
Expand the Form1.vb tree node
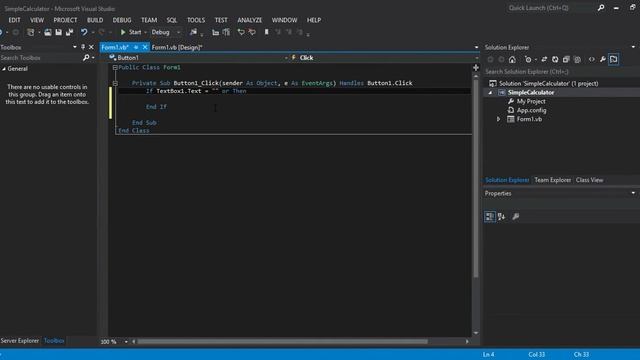pyautogui.click(x=498, y=119)
